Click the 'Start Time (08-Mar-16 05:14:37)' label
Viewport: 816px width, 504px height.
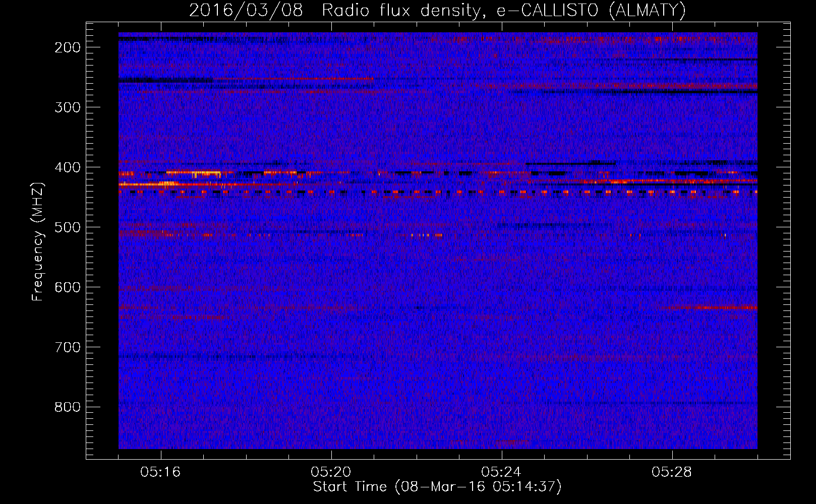[x=437, y=487]
